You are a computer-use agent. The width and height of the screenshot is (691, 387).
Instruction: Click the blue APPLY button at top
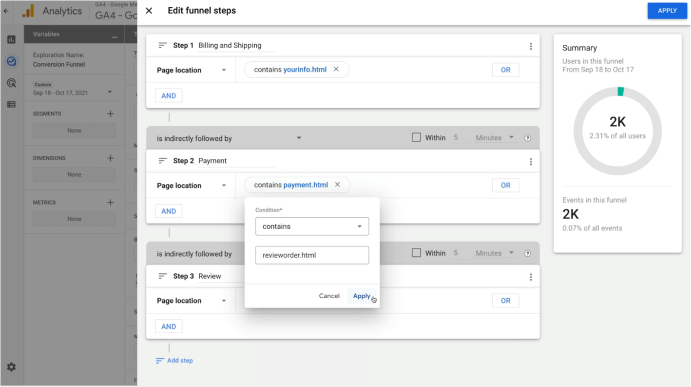pos(667,11)
